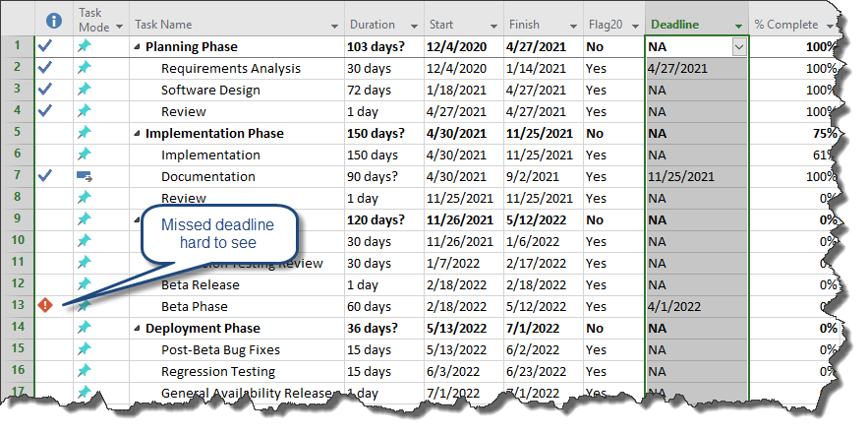Click the 4/27/2021 deadline cell for Requirements Analysis
This screenshot has height=434, width=868.
pos(697,68)
